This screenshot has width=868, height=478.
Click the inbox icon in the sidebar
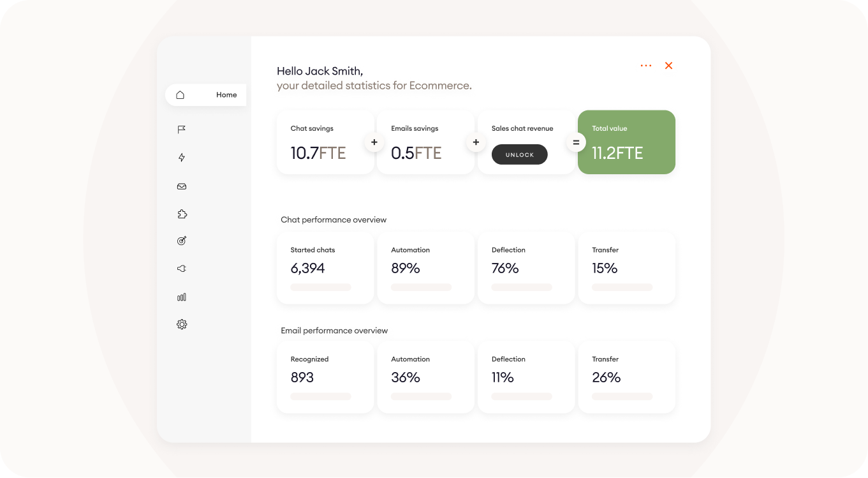(181, 186)
